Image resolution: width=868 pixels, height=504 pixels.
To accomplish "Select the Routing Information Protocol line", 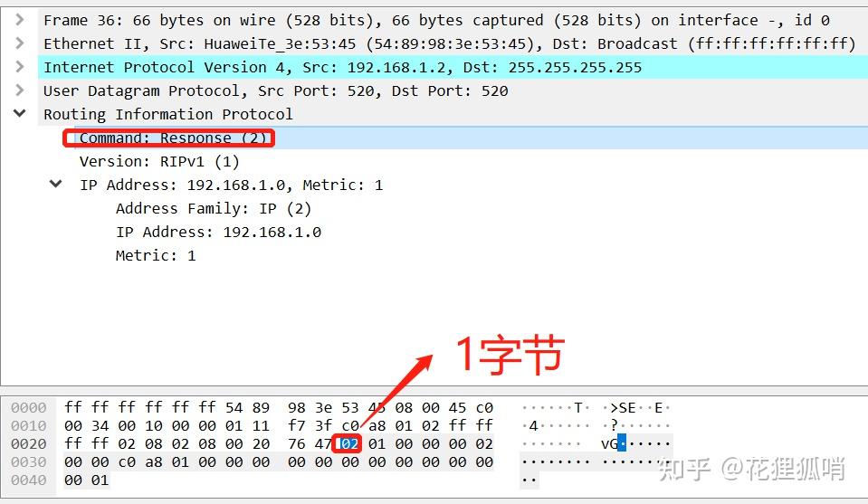I will [x=167, y=115].
